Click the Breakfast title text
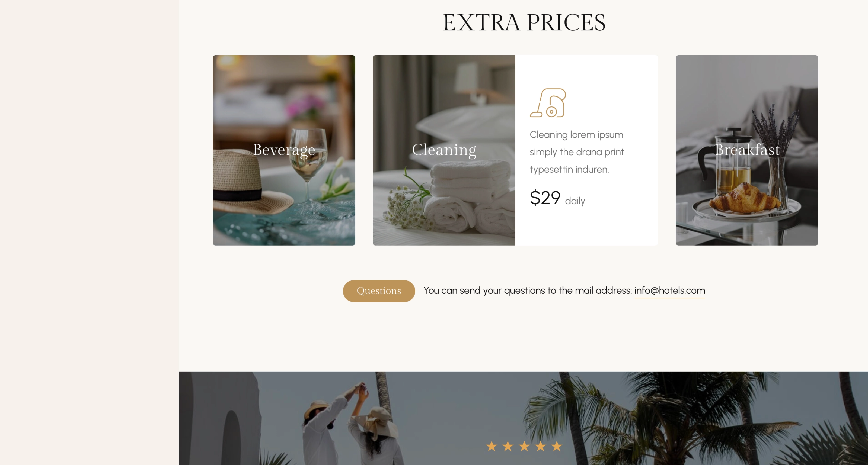 [x=747, y=150]
